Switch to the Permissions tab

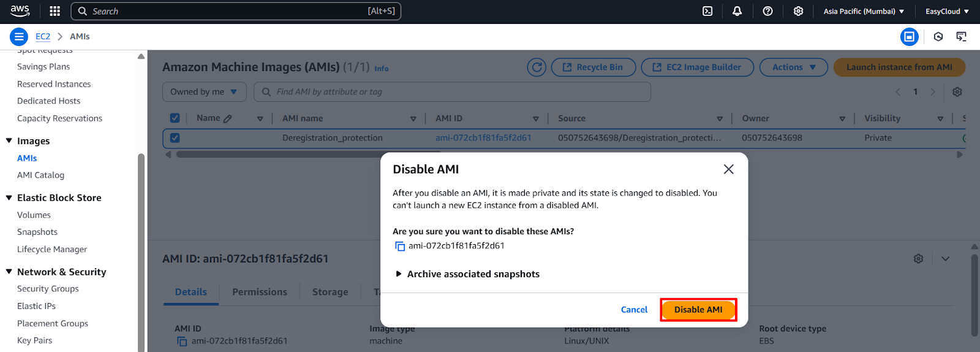[260, 293]
